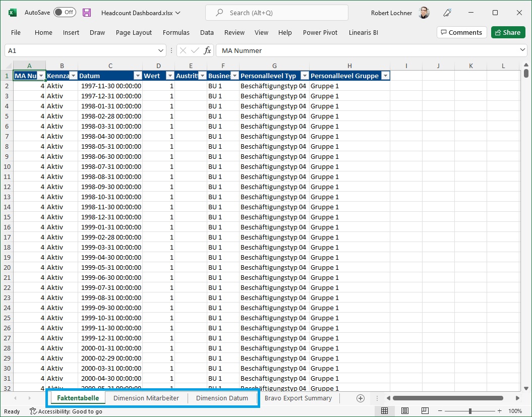532x417 pixels.
Task: Click inside the Search (Alt+Q) box
Action: (276, 12)
